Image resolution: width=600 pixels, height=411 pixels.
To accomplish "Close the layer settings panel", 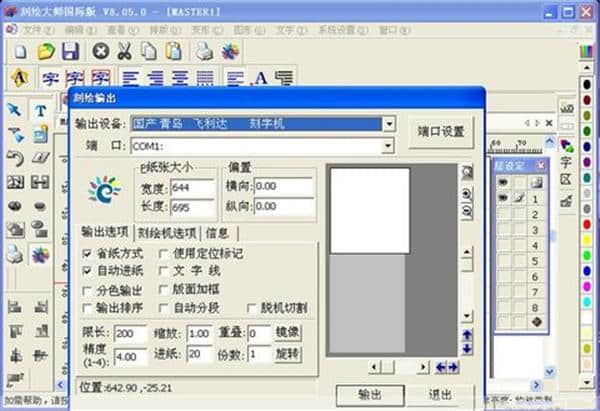I will click(x=541, y=166).
